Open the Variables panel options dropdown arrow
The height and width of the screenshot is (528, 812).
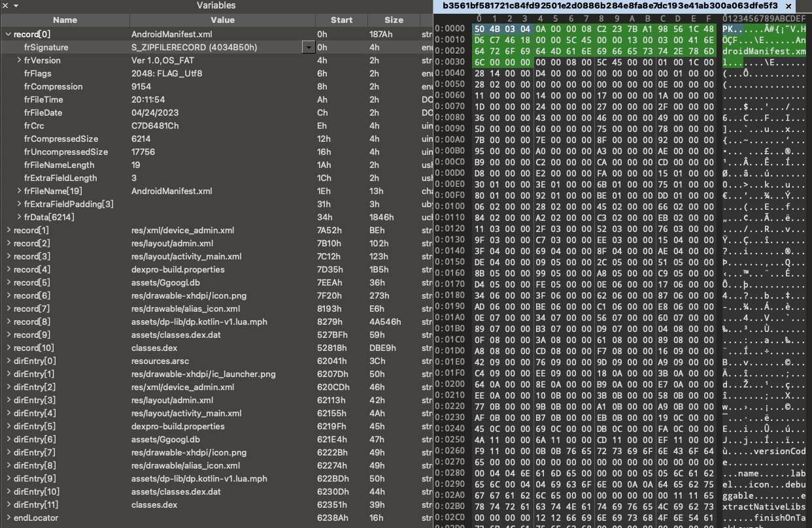(15, 5)
